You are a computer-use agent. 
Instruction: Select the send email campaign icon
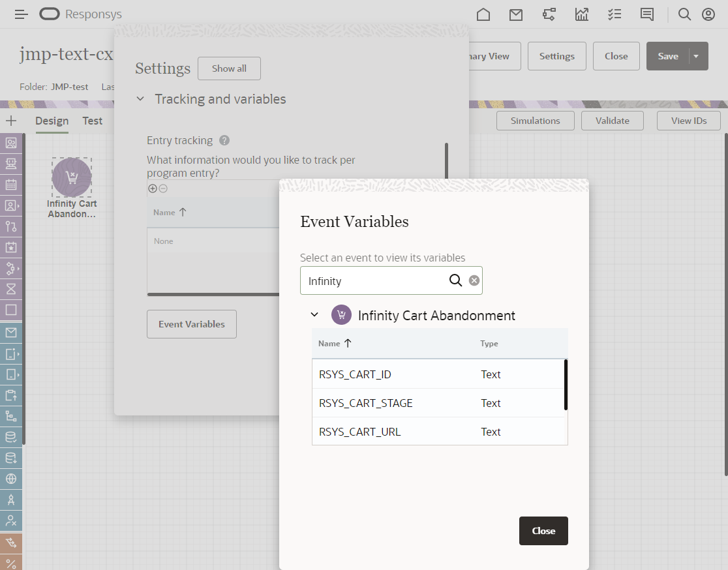click(11, 333)
